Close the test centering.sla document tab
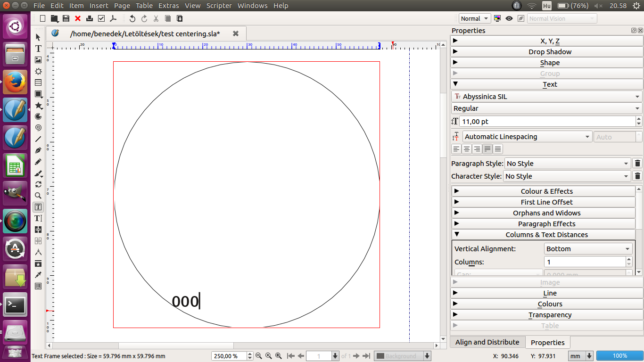 pyautogui.click(x=236, y=33)
